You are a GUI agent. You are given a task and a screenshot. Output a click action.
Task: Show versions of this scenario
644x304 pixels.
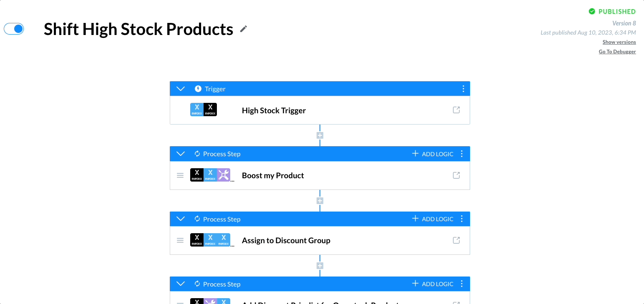(619, 42)
